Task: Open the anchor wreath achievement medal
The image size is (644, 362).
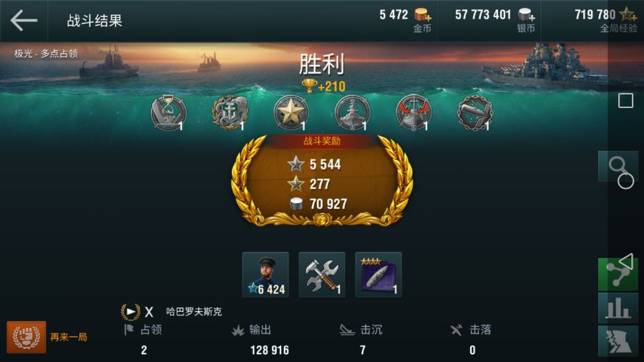Action: click(x=229, y=112)
